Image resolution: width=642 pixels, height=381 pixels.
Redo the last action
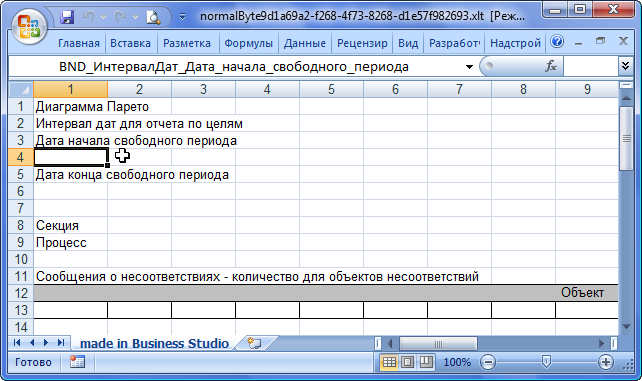(x=120, y=17)
